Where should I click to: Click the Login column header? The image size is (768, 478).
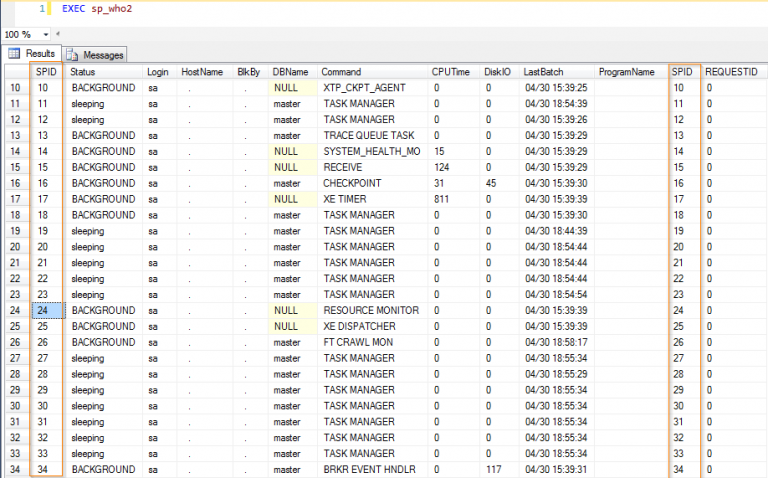point(158,72)
